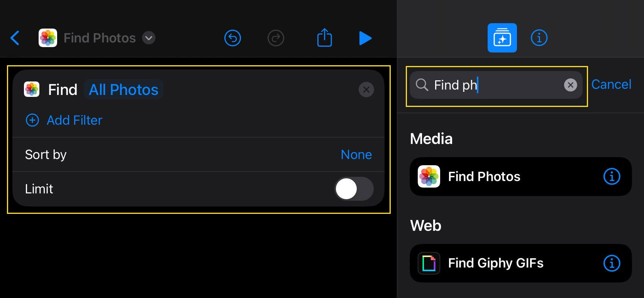The width and height of the screenshot is (644, 298).
Task: Clear the search text
Action: (x=570, y=85)
